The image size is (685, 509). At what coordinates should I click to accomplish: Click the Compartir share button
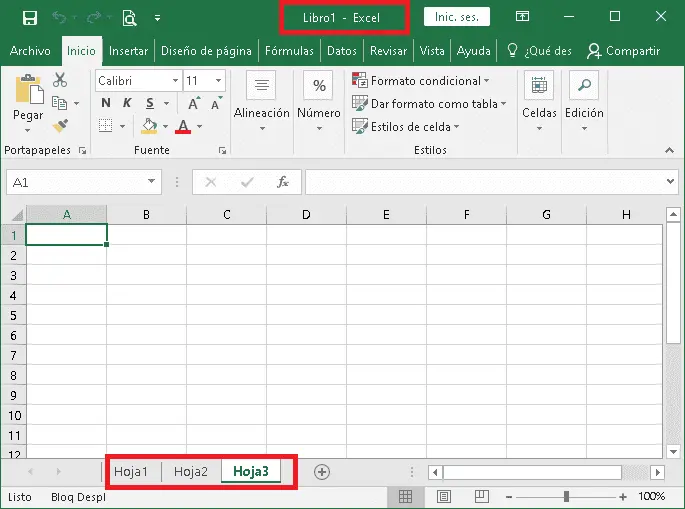(624, 51)
